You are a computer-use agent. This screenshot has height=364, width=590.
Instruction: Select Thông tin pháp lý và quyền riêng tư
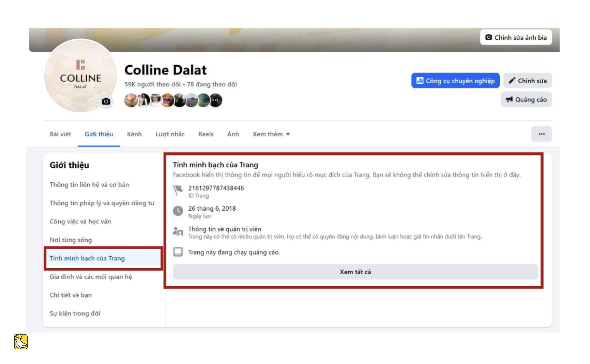102,203
